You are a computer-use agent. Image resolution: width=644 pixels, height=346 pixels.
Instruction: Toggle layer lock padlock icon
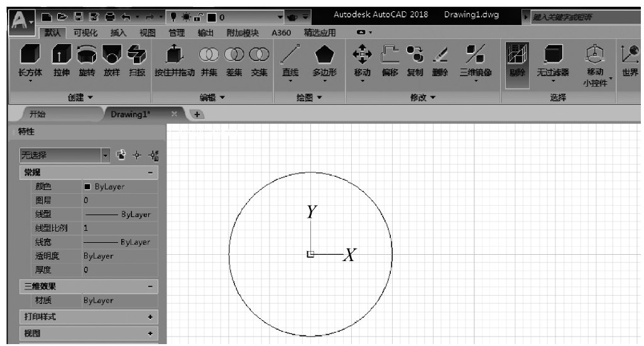click(199, 17)
